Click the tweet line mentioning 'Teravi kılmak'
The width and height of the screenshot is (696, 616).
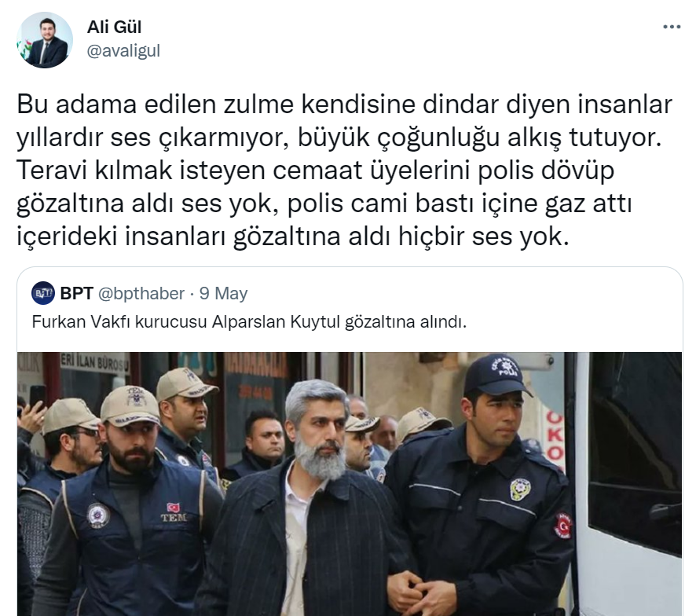click(x=315, y=170)
